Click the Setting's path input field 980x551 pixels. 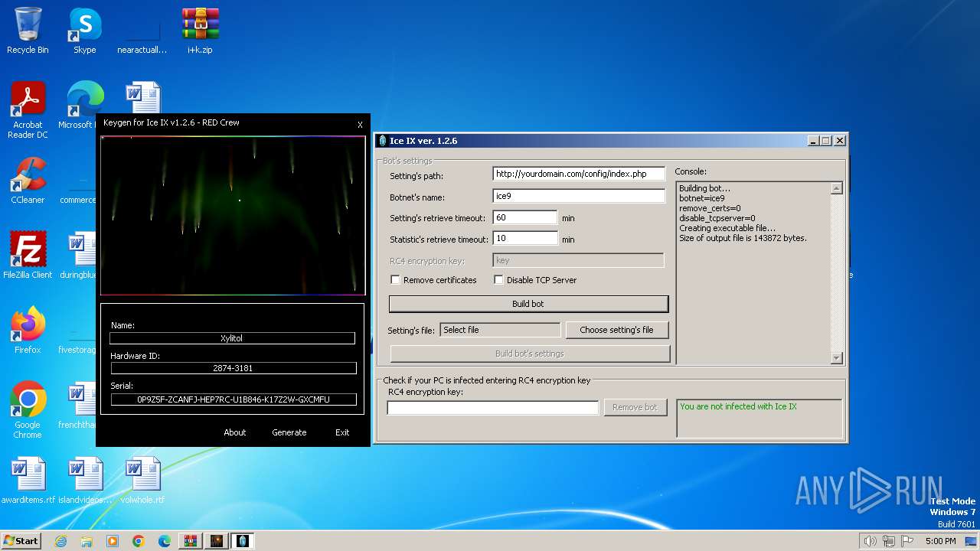coord(579,174)
